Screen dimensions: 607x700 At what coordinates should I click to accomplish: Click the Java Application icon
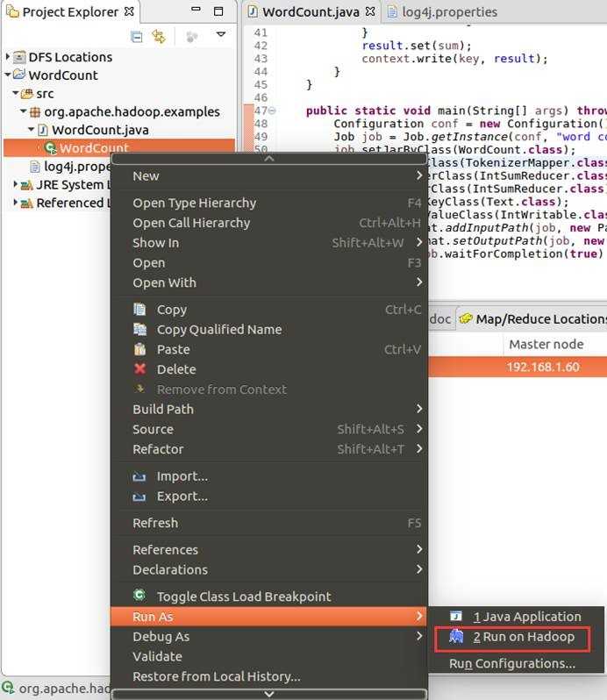tap(456, 616)
